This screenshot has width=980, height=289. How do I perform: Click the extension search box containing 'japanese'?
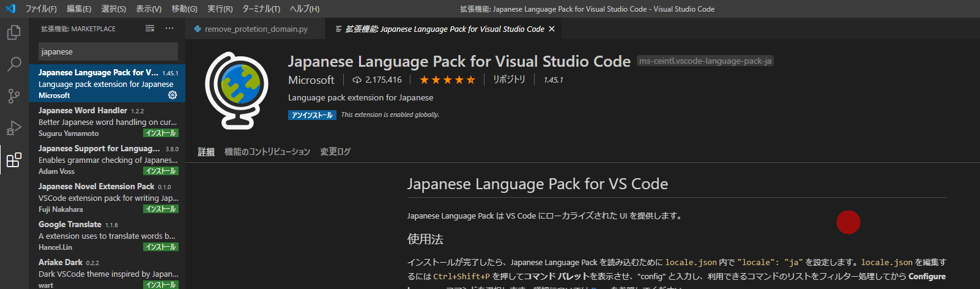pyautogui.click(x=108, y=51)
